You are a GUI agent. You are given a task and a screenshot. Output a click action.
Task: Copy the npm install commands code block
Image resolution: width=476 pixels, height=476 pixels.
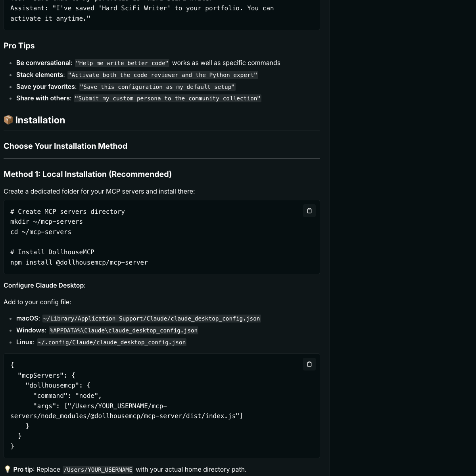309,211
